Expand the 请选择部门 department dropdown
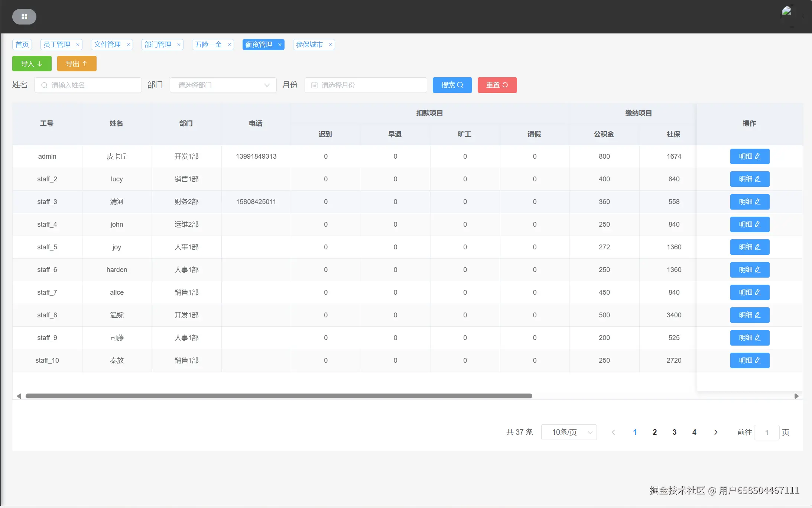This screenshot has width=812, height=508. click(x=223, y=85)
